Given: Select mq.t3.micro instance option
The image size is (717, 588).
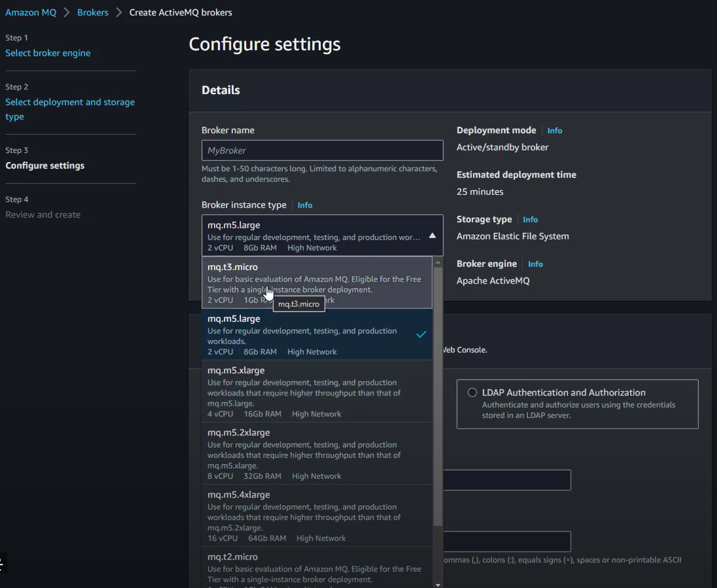Looking at the screenshot, I should coord(317,283).
